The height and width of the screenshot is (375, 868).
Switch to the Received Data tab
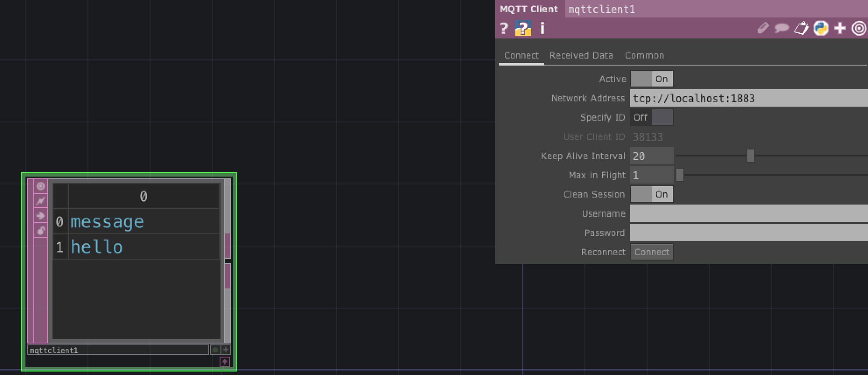coord(581,56)
